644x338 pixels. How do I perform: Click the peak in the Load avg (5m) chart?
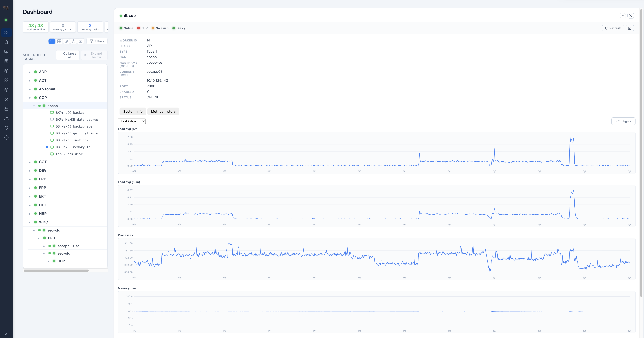coord(570,137)
